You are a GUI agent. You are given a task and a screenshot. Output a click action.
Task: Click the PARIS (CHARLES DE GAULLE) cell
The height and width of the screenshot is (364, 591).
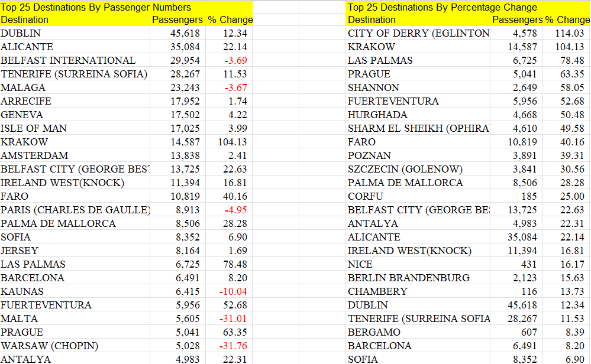pyautogui.click(x=75, y=210)
